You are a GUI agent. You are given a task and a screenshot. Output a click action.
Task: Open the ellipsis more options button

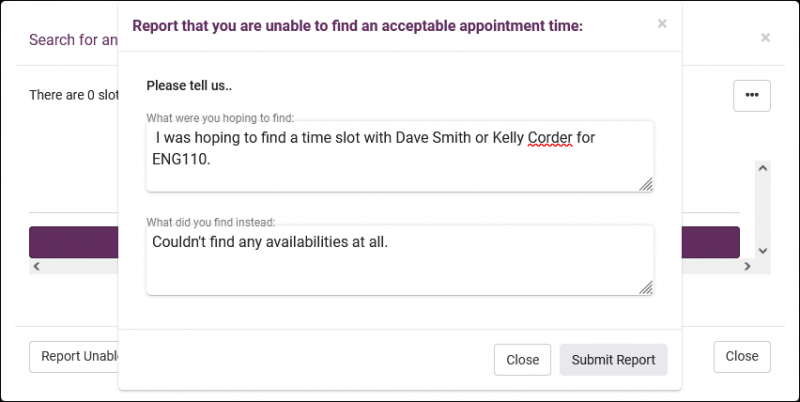click(x=751, y=95)
